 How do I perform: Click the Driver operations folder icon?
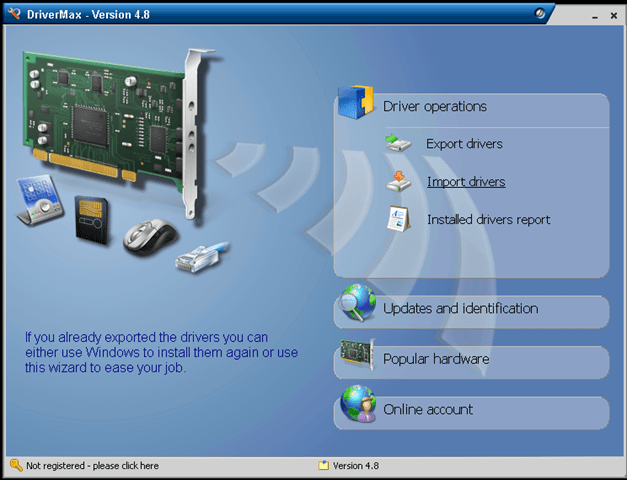coord(356,103)
